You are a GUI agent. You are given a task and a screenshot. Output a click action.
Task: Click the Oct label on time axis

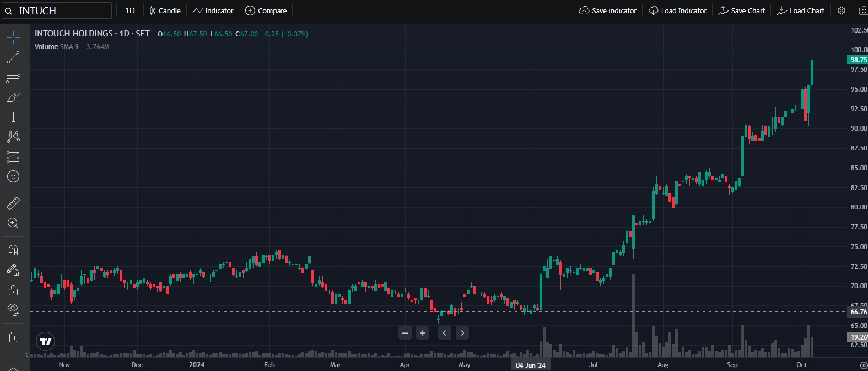pyautogui.click(x=802, y=365)
